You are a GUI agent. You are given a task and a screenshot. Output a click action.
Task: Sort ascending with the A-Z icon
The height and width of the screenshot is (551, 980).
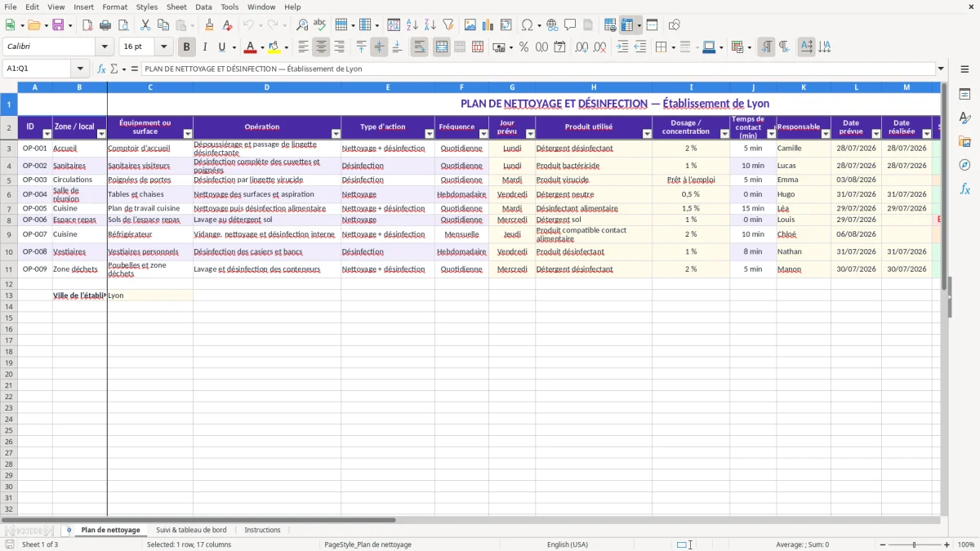pos(412,25)
